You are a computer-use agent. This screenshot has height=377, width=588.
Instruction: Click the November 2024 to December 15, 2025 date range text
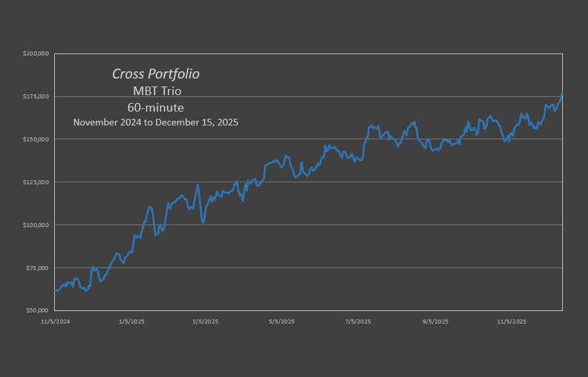pyautogui.click(x=155, y=122)
